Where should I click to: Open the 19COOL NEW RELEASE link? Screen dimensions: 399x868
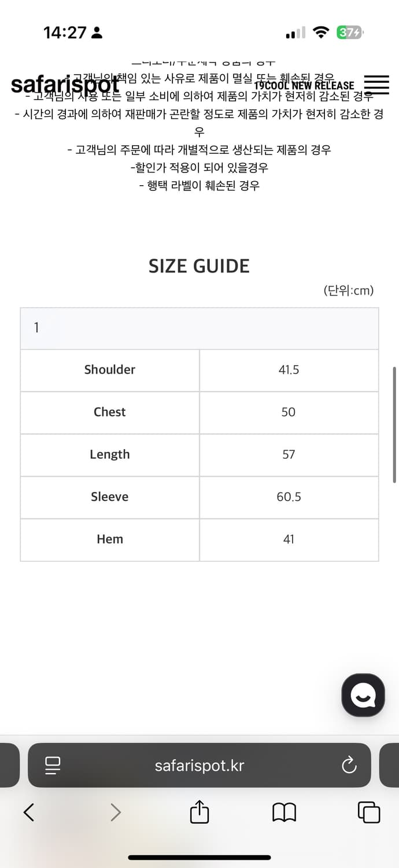[x=304, y=86]
